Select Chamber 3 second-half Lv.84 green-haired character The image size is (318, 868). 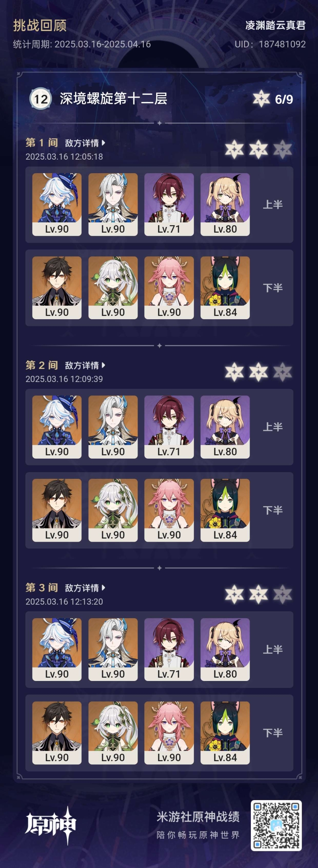point(225,733)
